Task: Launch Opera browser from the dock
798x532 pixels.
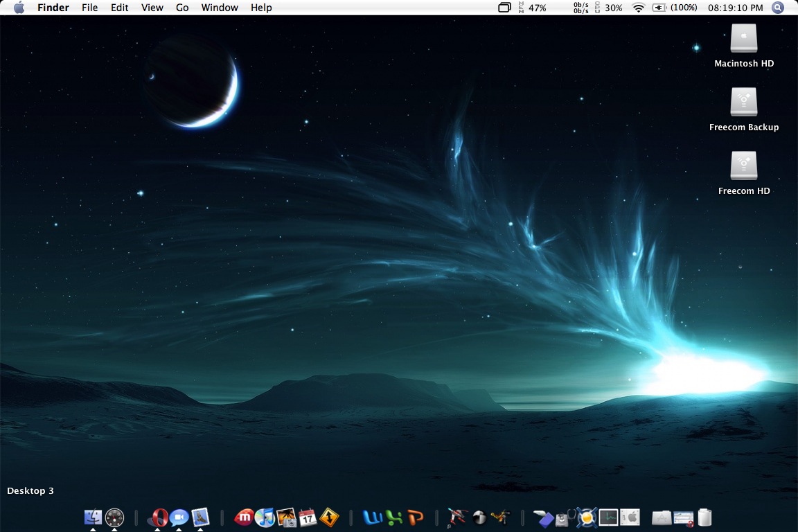Action: pos(158,517)
